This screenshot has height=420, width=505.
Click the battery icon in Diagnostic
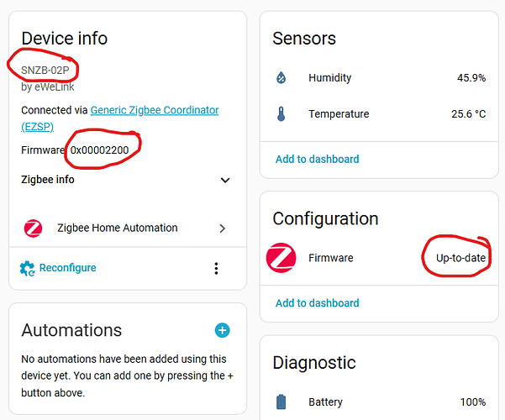[x=281, y=402]
